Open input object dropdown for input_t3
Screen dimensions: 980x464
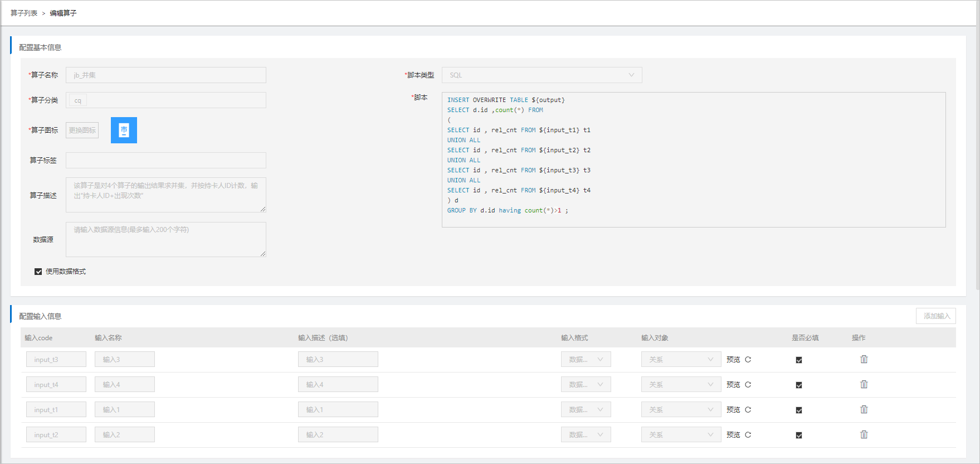coord(680,359)
